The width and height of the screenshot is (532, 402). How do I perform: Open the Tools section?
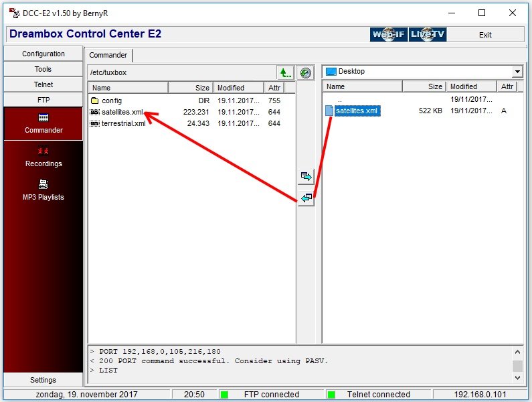click(x=43, y=69)
